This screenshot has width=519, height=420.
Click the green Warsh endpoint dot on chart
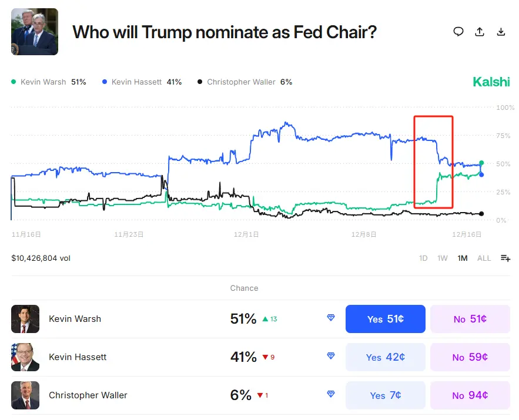point(481,163)
